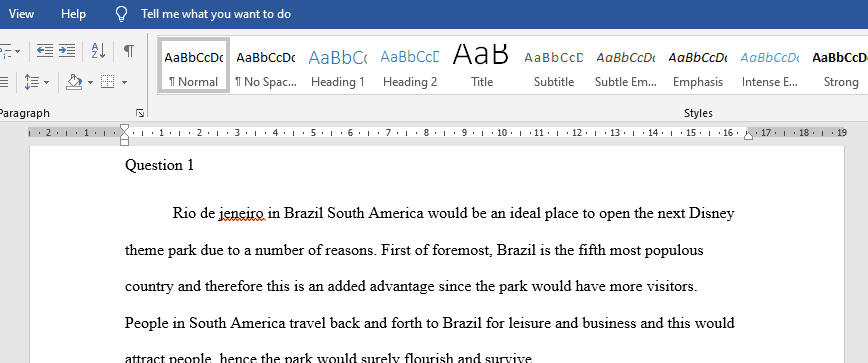This screenshot has width=868, height=363.
Task: Click the Decrease Indent icon
Action: (45, 51)
